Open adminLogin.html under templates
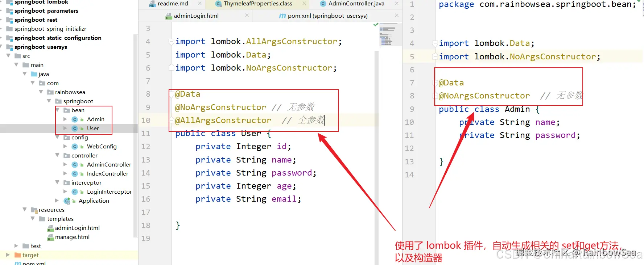This screenshot has width=644, height=265. click(x=77, y=228)
